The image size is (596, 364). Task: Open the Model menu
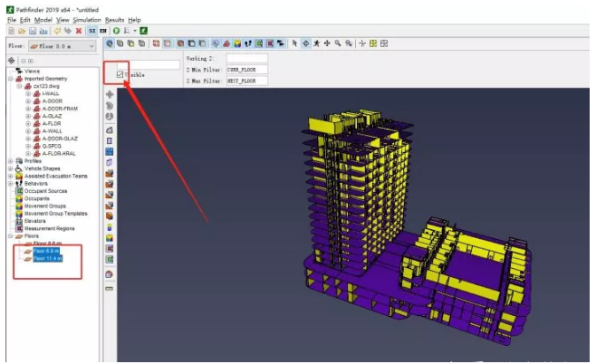click(x=43, y=19)
